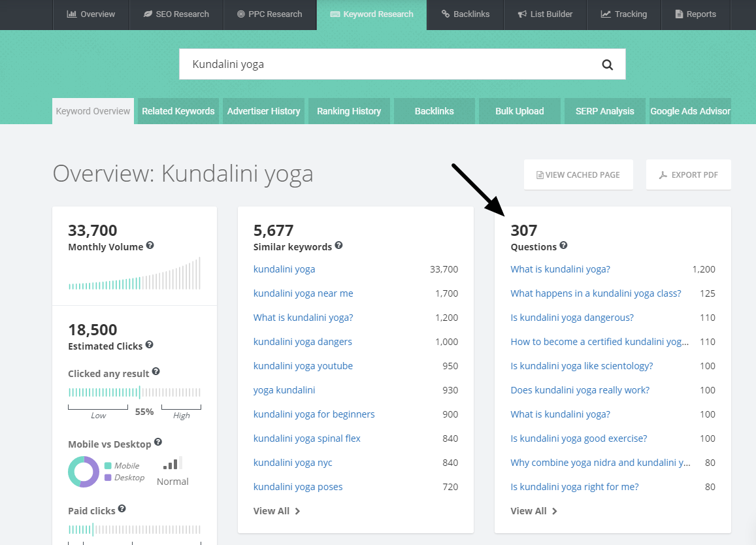Open the List Builder navigation item
This screenshot has height=545, width=756.
(546, 14)
